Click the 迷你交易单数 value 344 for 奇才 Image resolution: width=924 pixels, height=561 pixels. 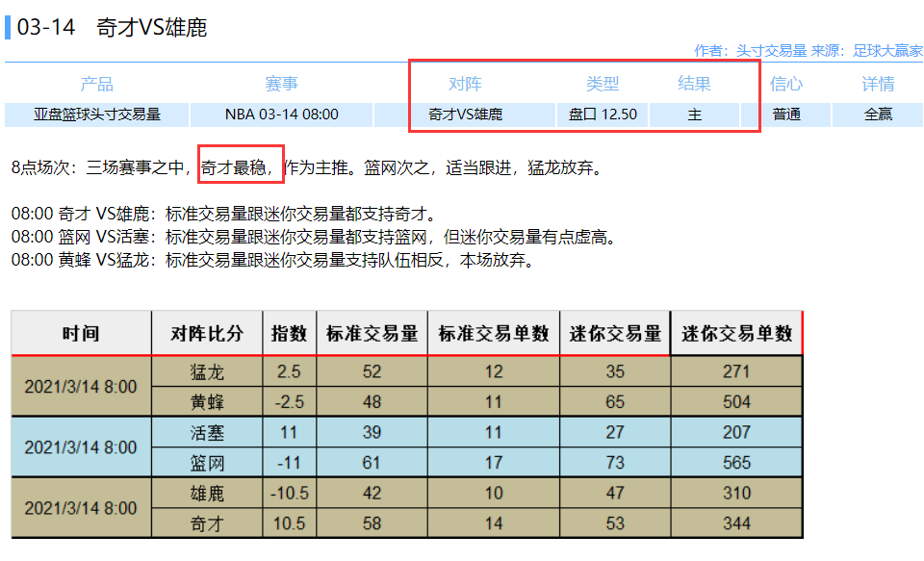736,523
